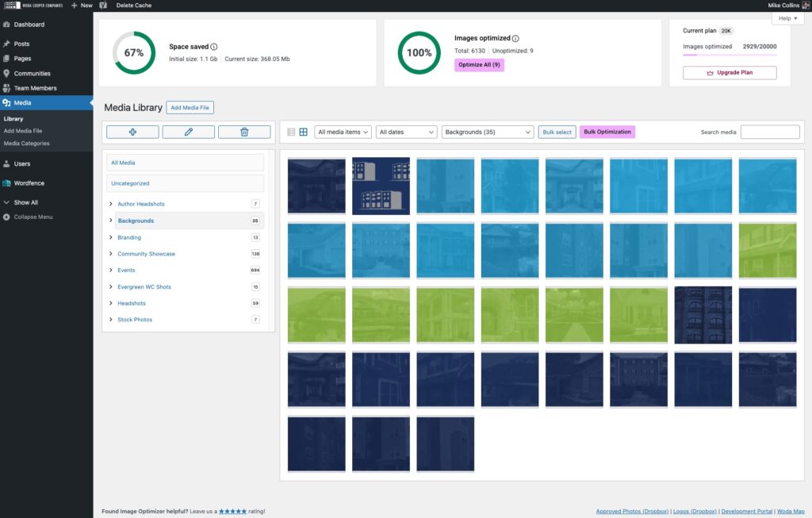Screen dimensions: 812x518
Task: Open Media Categories in the sidebar submenu
Action: point(26,144)
